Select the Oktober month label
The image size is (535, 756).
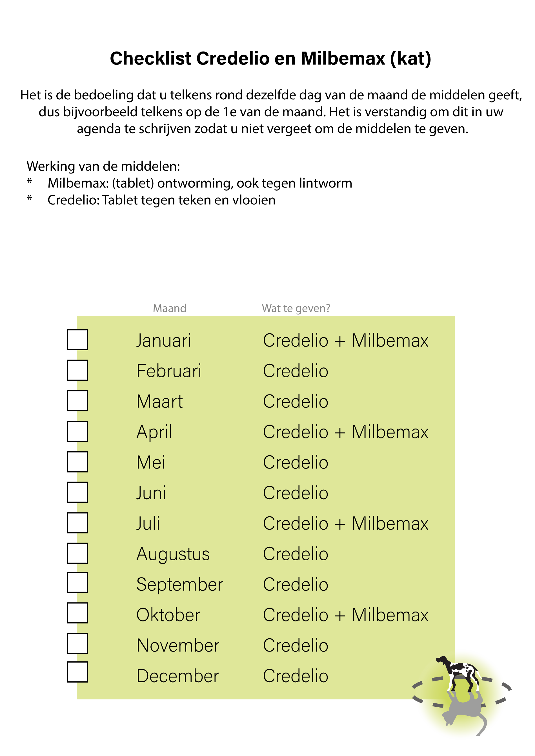coord(168,615)
